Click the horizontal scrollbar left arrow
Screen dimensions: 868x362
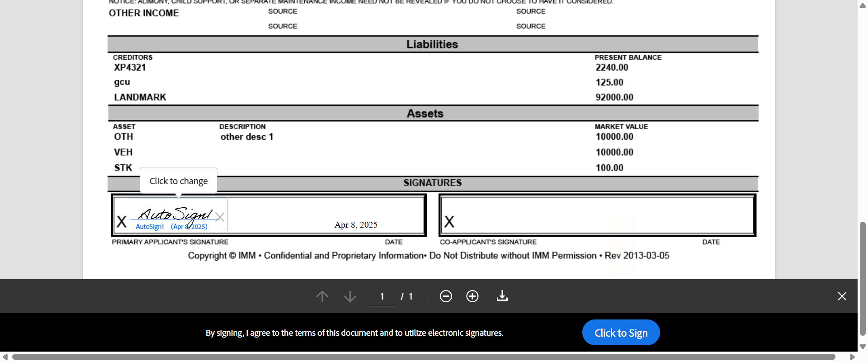(x=5, y=357)
